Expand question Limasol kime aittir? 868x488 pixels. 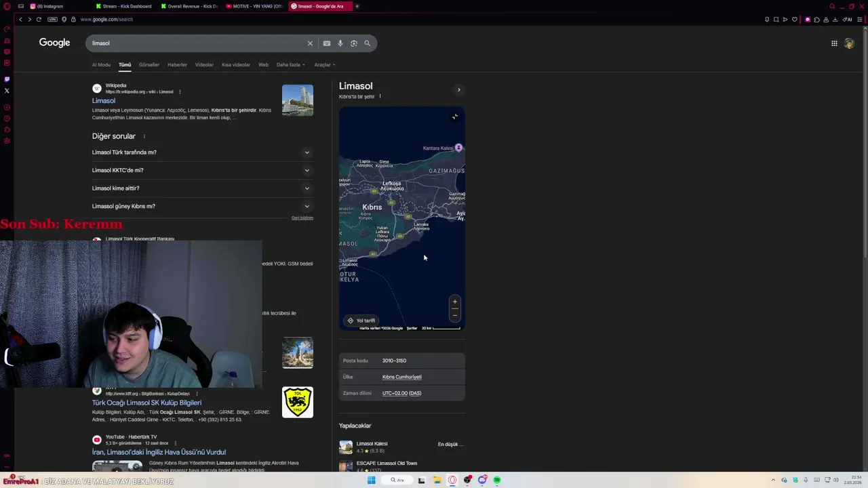(x=201, y=188)
